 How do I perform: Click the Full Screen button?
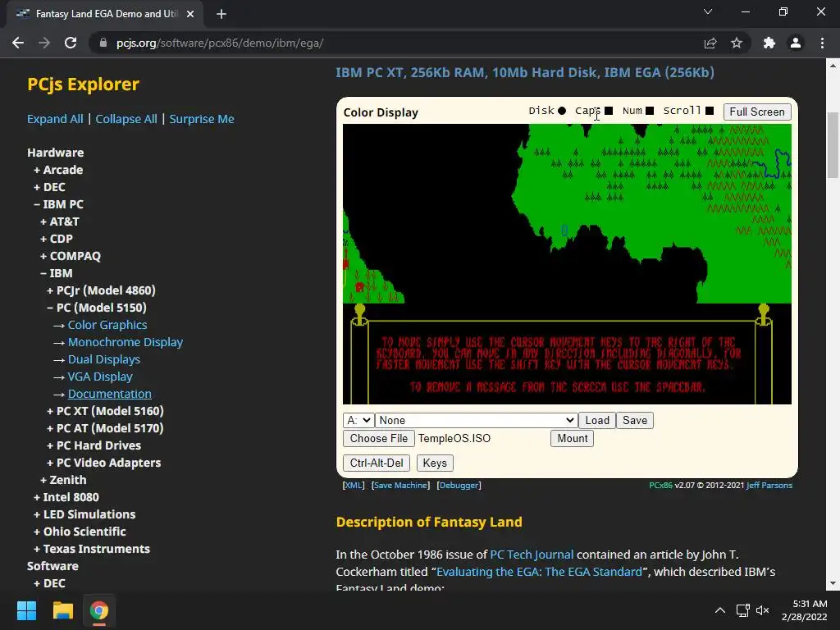(756, 112)
